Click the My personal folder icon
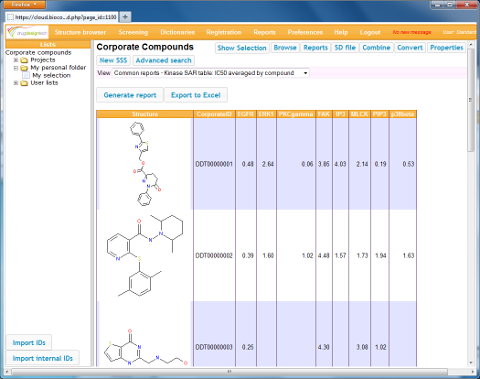480x379 pixels. [x=24, y=68]
